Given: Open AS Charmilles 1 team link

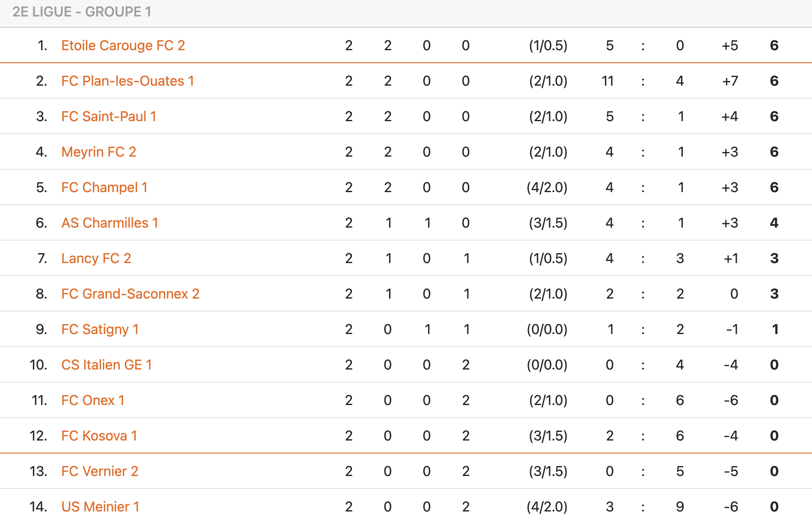Looking at the screenshot, I should pyautogui.click(x=110, y=223).
